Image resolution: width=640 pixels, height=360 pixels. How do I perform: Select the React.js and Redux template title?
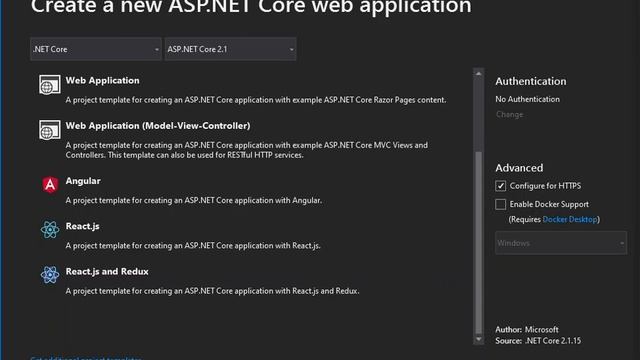107,271
